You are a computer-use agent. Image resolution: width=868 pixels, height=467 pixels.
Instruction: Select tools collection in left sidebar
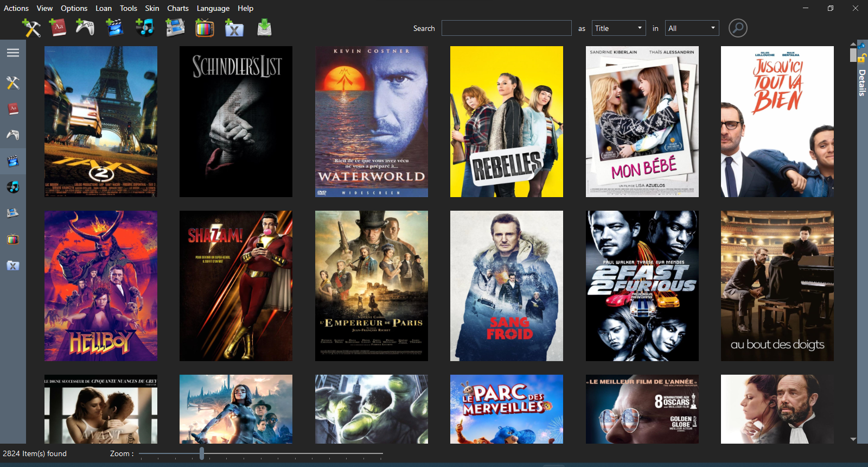click(13, 83)
